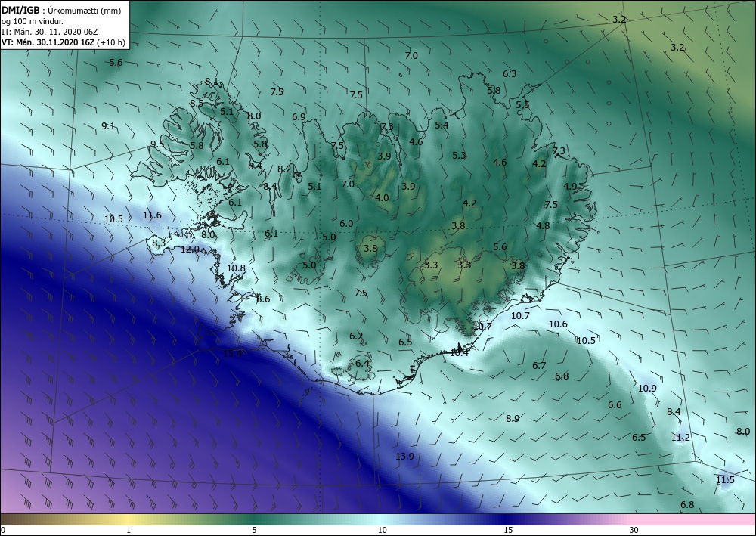756x536 pixels.
Task: Select the 11.5 value on the map
Action: click(725, 479)
